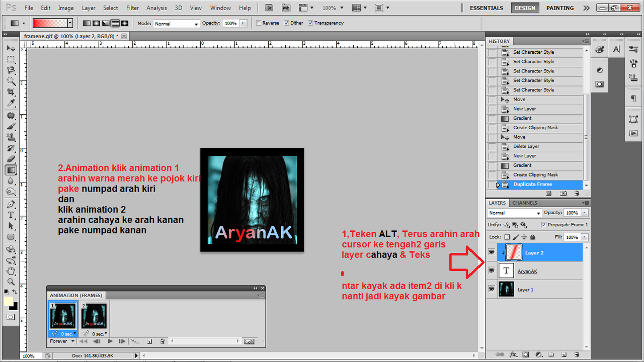Switch to the Channels tab

pos(525,203)
